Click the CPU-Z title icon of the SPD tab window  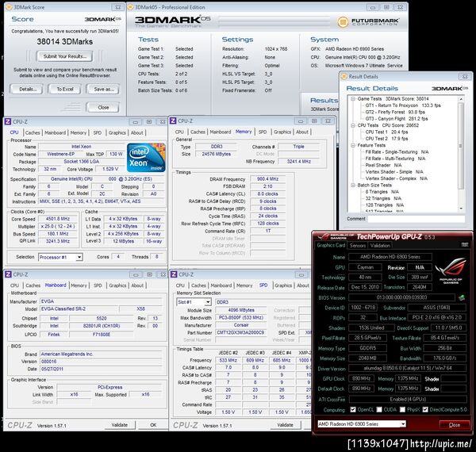coord(174,274)
